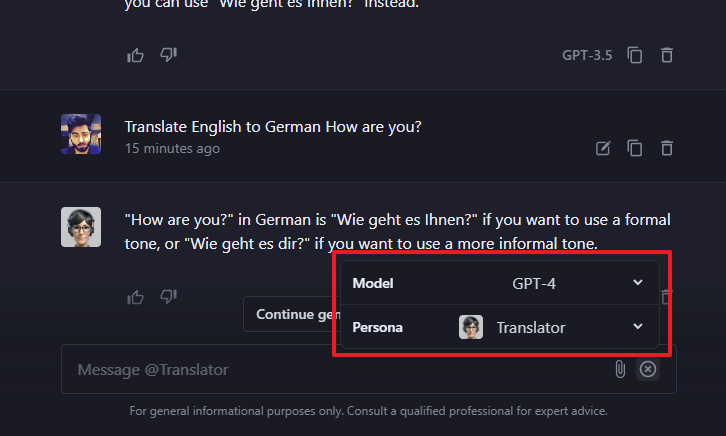This screenshot has height=436, width=726.
Task: Copy the user's translate message
Action: coord(634,148)
